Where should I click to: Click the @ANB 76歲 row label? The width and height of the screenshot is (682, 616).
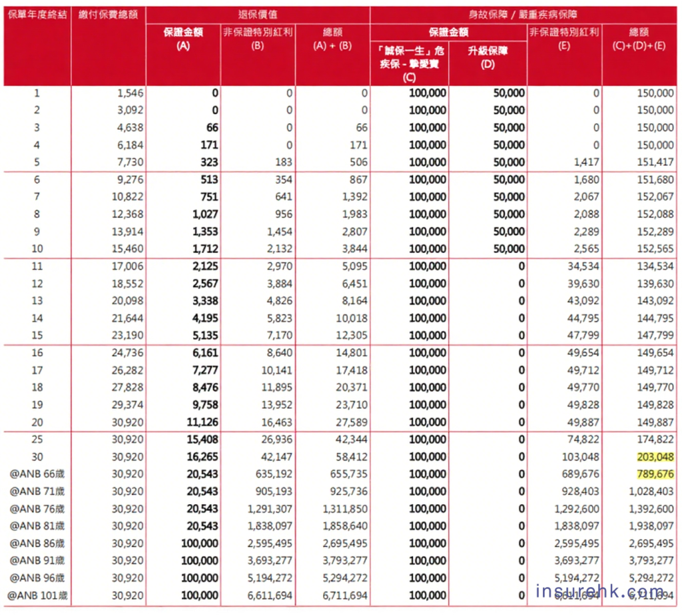pyautogui.click(x=37, y=509)
